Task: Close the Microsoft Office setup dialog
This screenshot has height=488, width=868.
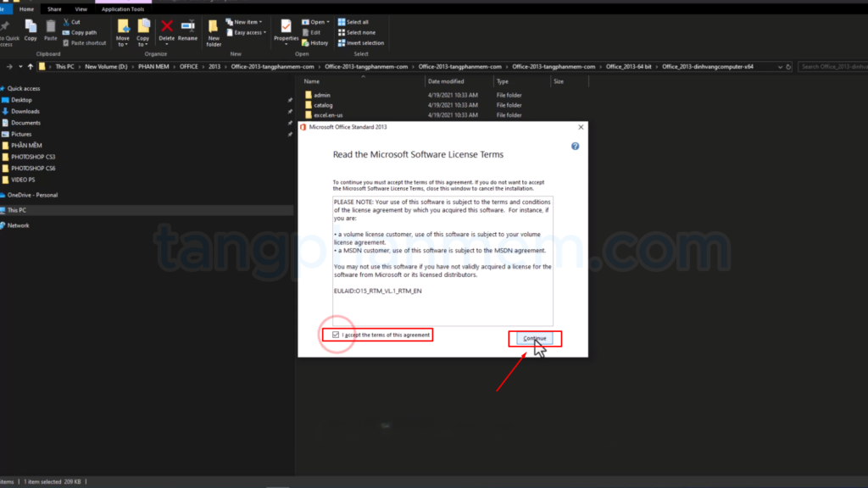Action: [581, 127]
